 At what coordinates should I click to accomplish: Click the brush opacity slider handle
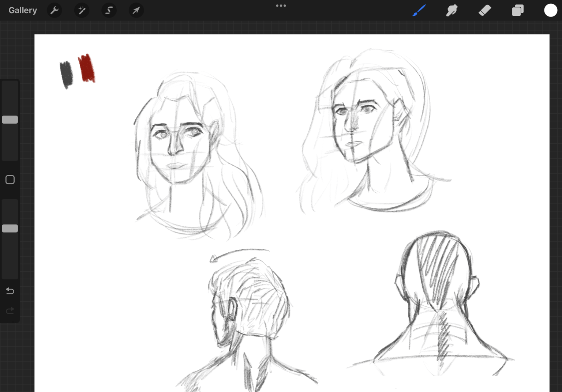tap(10, 229)
